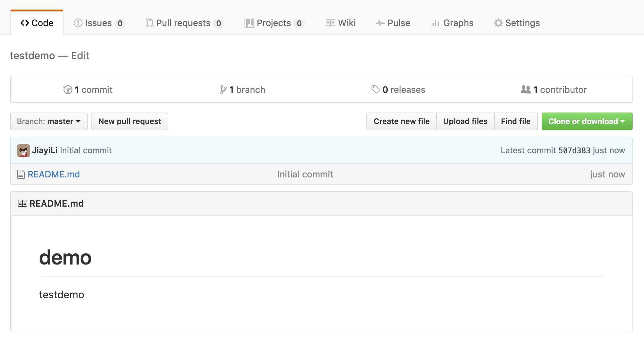This screenshot has width=644, height=344.
Task: Select the Projects tab
Action: pos(274,23)
